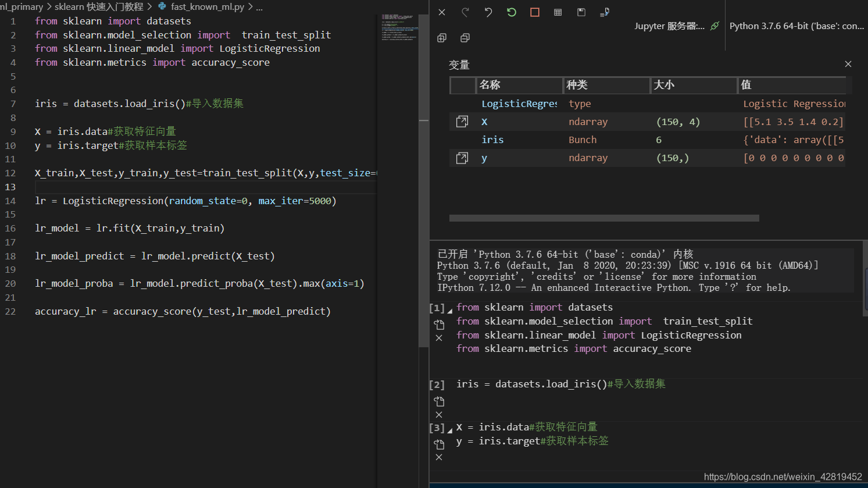Collapse cell [3] input with triangle
The width and height of the screenshot is (868, 488).
pyautogui.click(x=450, y=431)
